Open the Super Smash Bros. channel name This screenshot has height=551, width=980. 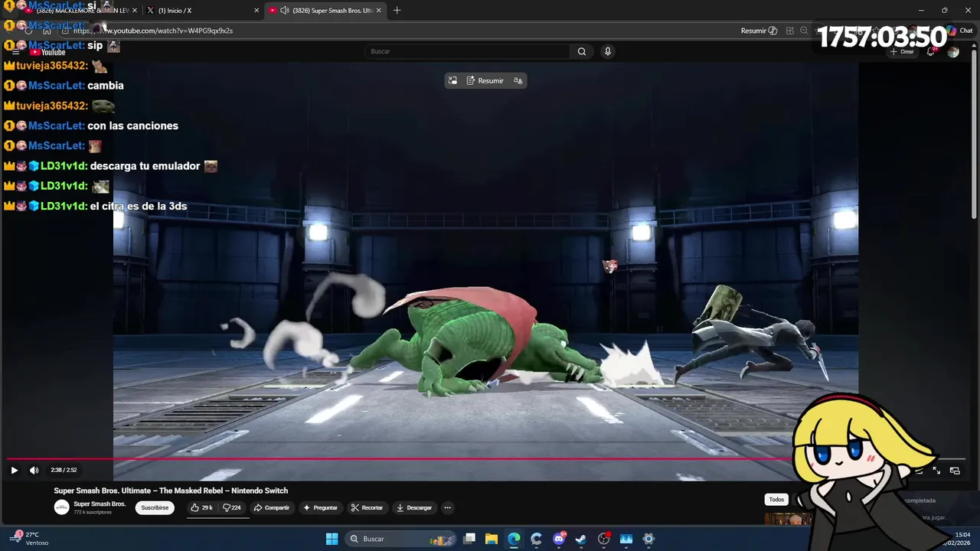point(100,504)
